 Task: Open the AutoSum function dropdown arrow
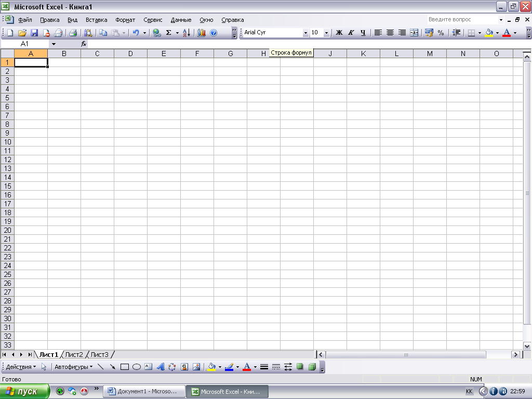point(177,33)
